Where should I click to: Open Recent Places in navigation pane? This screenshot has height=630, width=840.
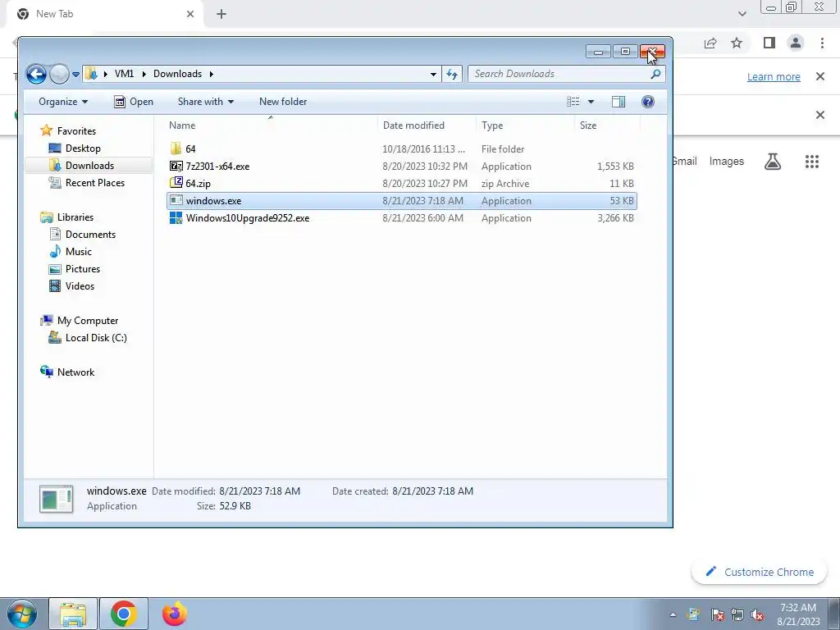point(95,183)
